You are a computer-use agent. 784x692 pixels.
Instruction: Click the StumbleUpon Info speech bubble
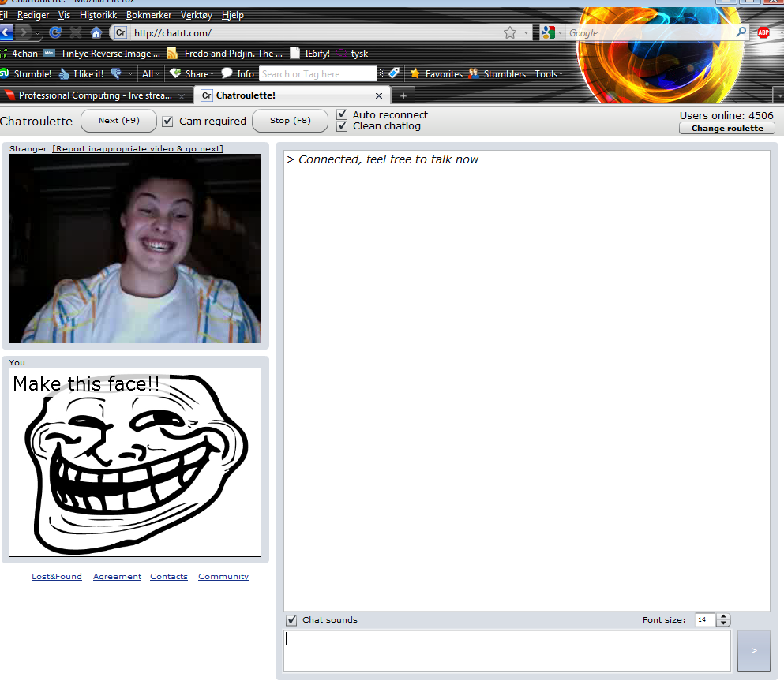pos(238,74)
